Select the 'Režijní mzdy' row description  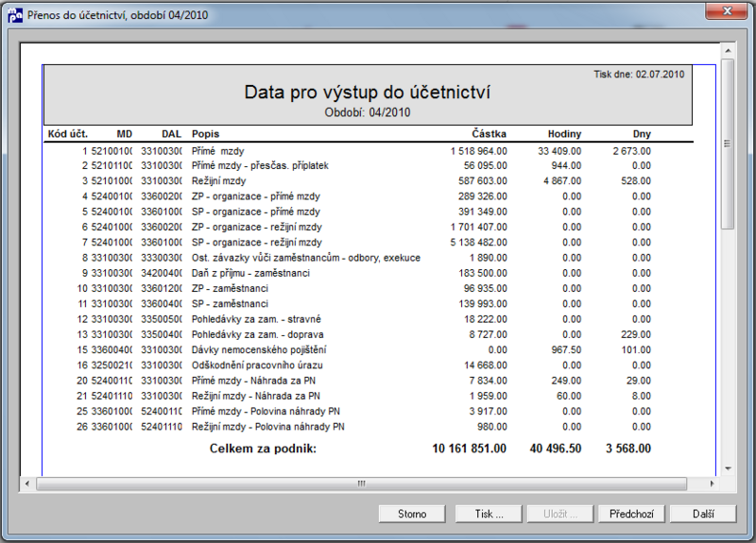[218, 181]
